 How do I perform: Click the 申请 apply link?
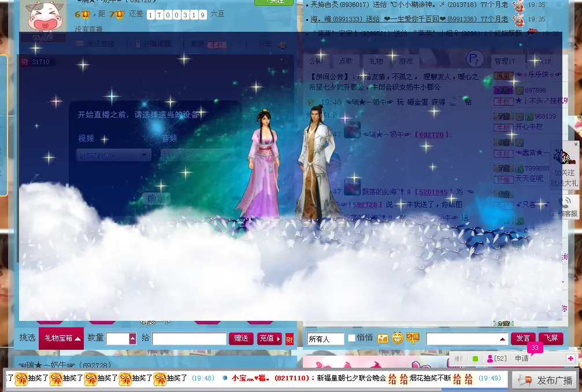coord(521,358)
